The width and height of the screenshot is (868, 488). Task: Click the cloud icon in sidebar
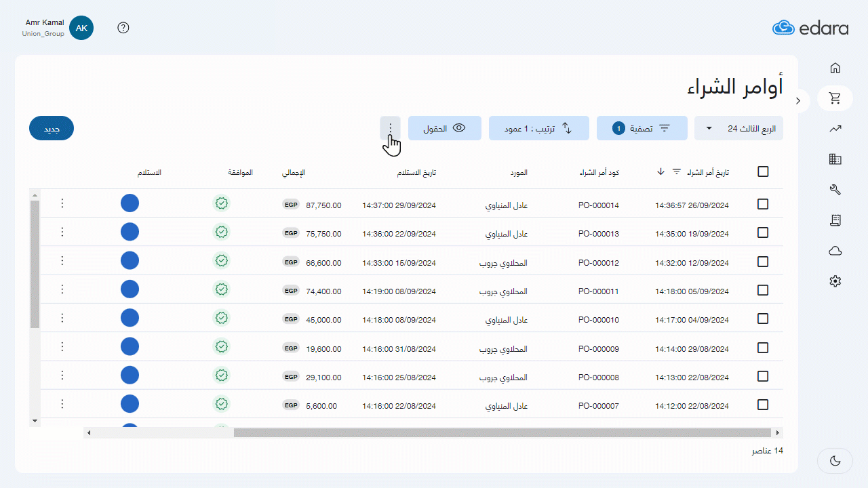coord(835,251)
